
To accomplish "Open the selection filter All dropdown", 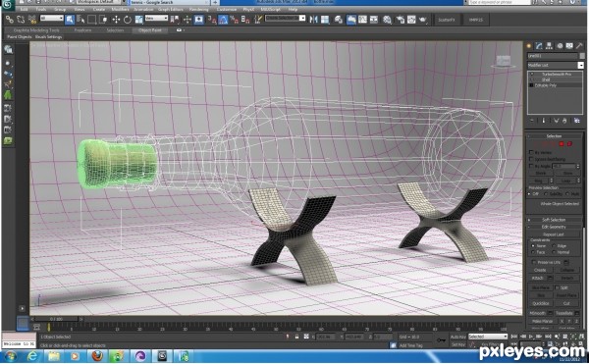I will click(x=51, y=18).
